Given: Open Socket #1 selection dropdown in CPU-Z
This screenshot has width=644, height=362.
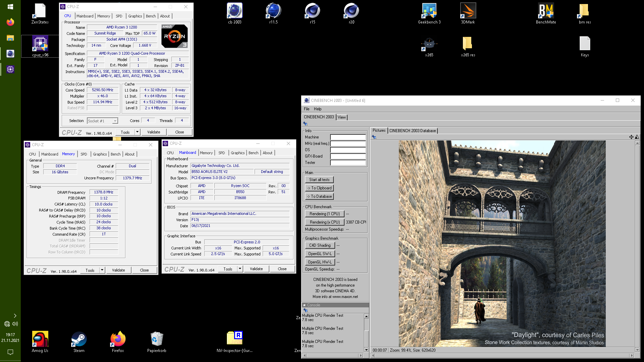Looking at the screenshot, I should (x=102, y=121).
